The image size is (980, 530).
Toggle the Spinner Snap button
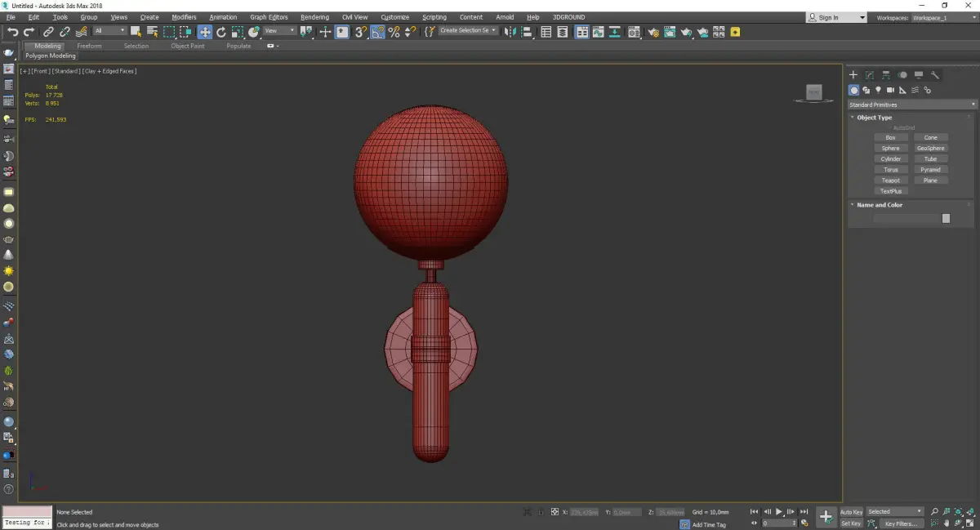tap(410, 32)
